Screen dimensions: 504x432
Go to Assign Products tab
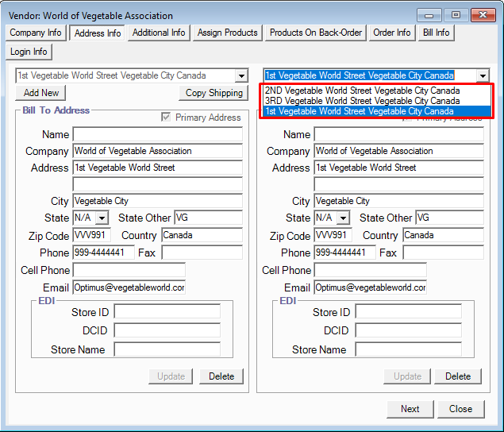pyautogui.click(x=228, y=33)
